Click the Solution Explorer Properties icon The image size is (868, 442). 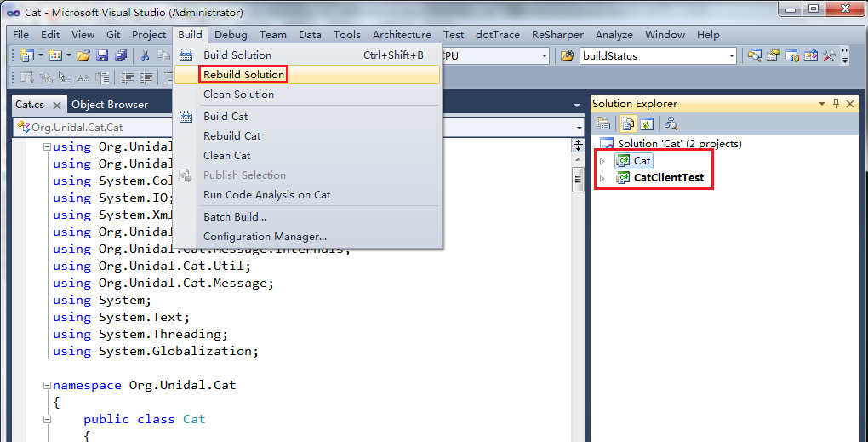(602, 123)
